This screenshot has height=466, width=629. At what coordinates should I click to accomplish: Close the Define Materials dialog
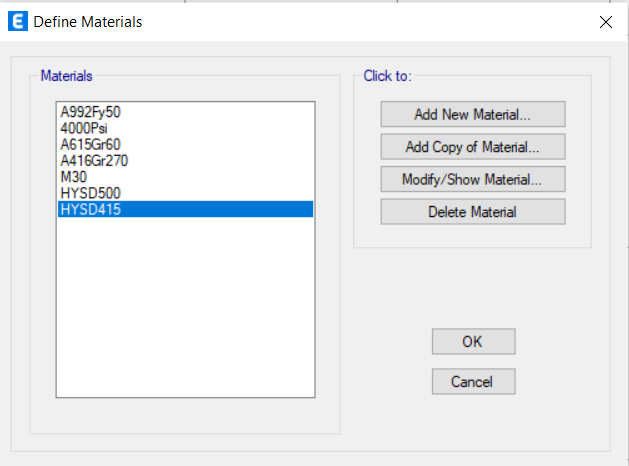[x=606, y=22]
